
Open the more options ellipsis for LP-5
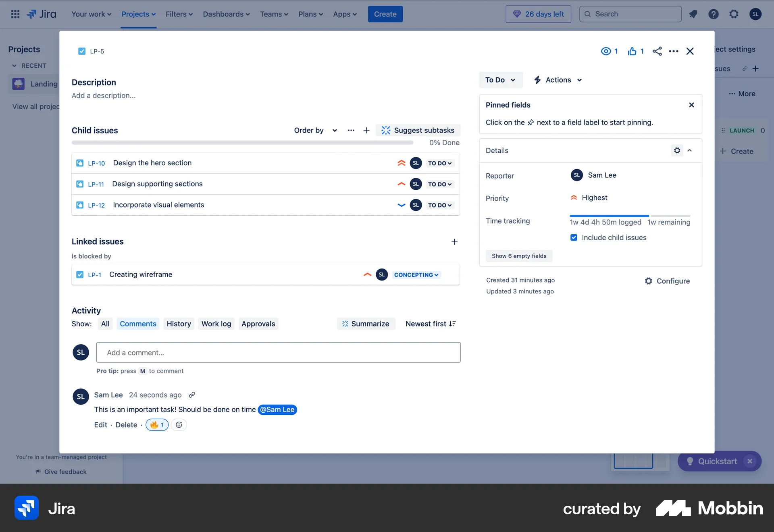pos(674,51)
